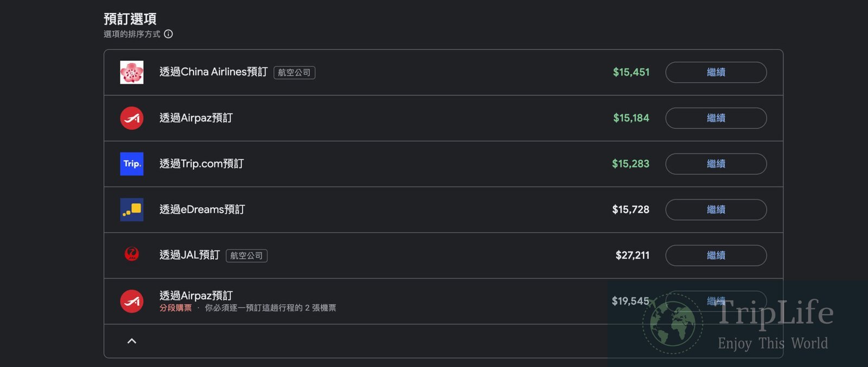The image size is (868, 367).
Task: Select the 透過Trip.com預訂 option text
Action: [202, 164]
